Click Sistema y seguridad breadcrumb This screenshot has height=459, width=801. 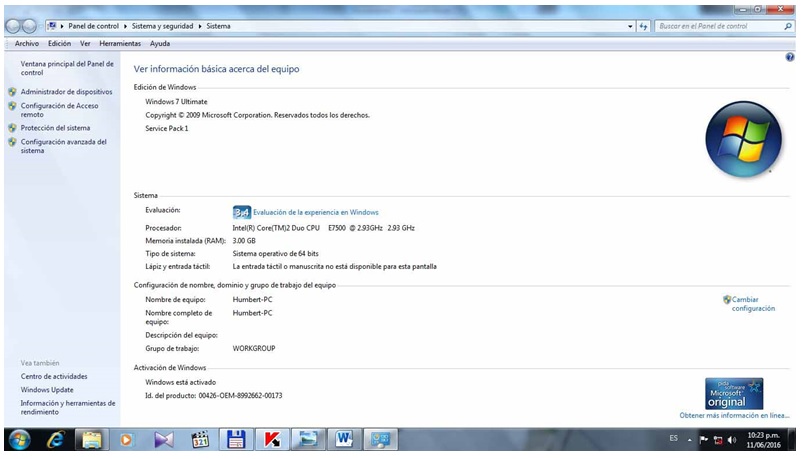pos(162,26)
